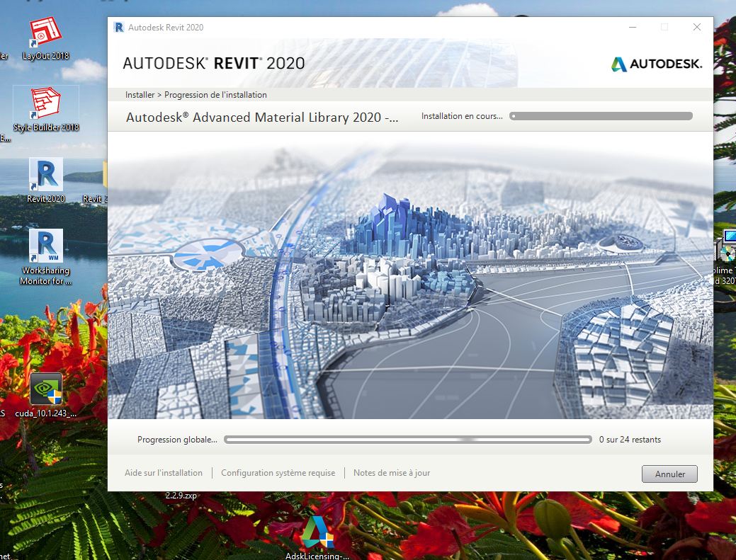This screenshot has width=736, height=560.
Task: Click the Installation en cours progress bar
Action: coord(601,116)
